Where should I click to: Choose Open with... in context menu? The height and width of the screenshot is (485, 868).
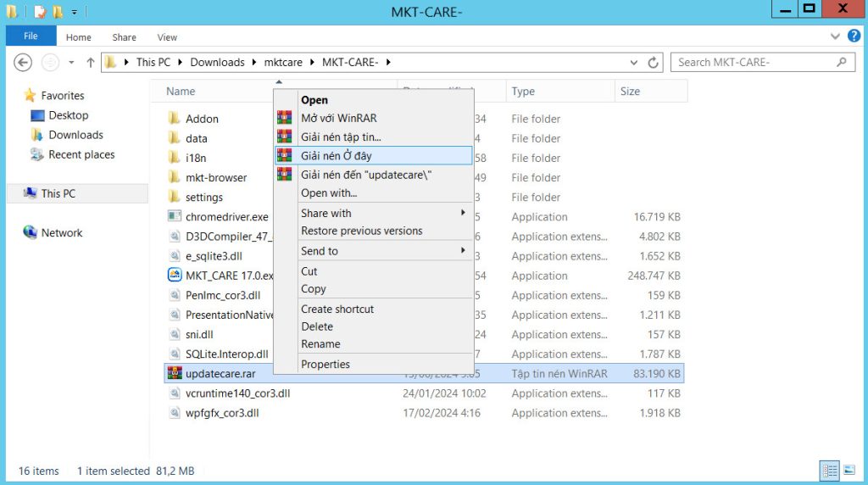click(x=329, y=192)
